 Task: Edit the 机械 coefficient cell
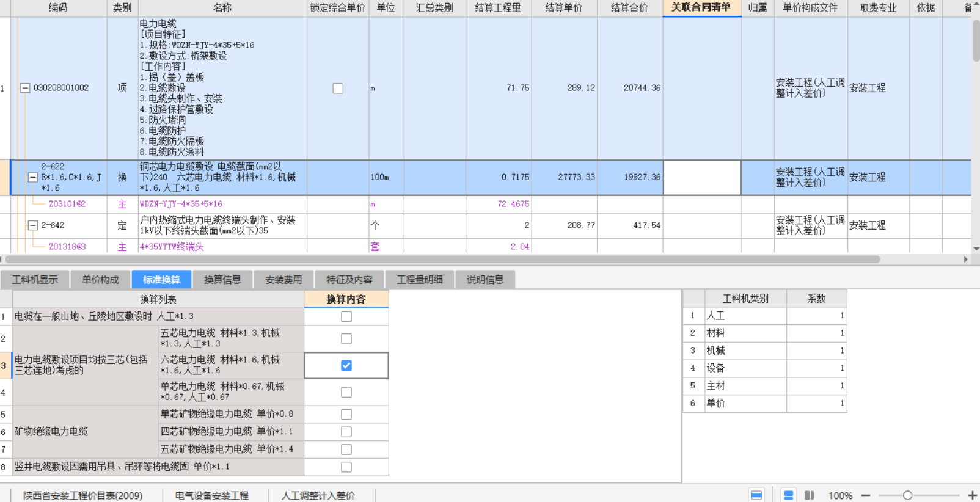(x=816, y=351)
